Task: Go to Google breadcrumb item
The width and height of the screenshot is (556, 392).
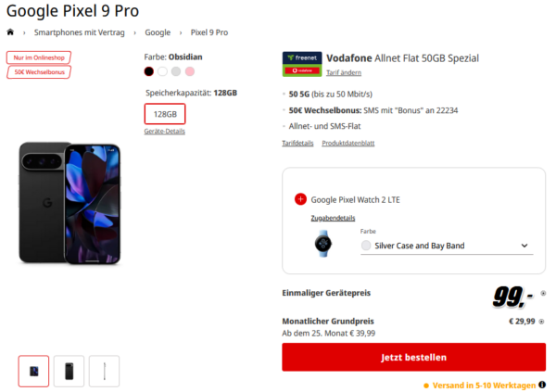Action: [158, 32]
